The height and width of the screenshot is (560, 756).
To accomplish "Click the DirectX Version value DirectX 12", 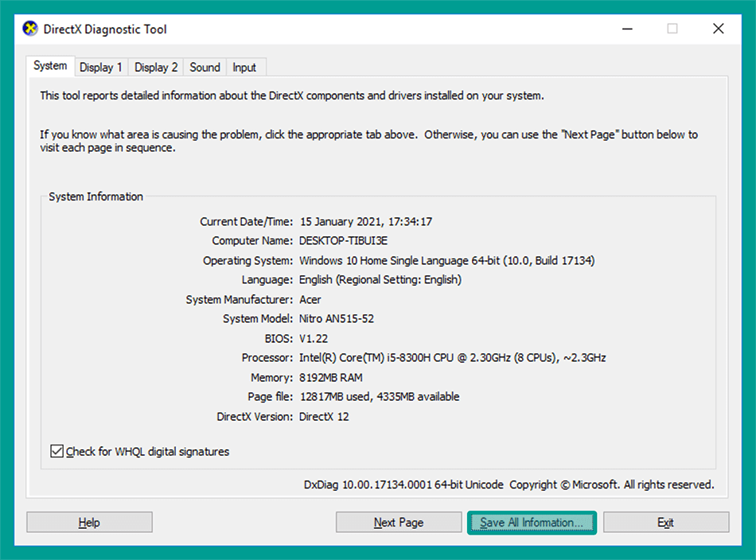I will [x=324, y=417].
